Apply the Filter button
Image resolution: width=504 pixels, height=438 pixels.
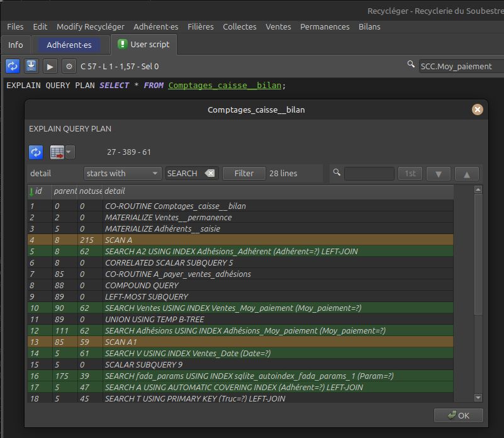click(x=244, y=173)
